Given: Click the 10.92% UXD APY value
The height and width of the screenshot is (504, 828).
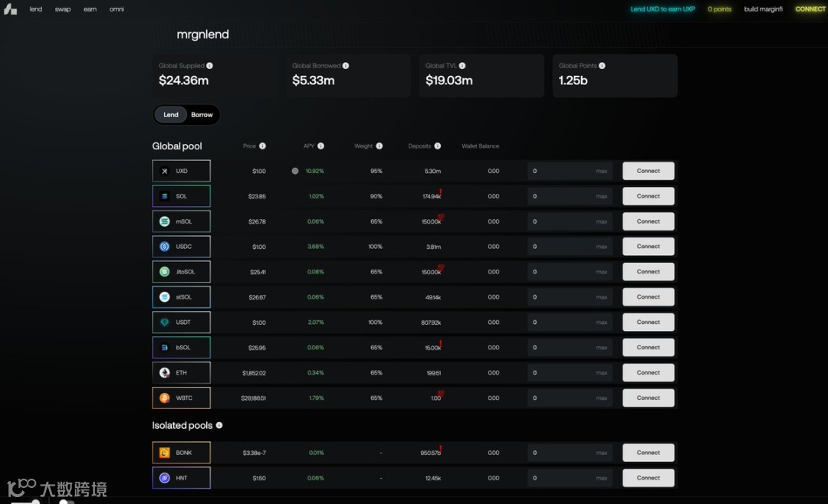Looking at the screenshot, I should coord(315,171).
